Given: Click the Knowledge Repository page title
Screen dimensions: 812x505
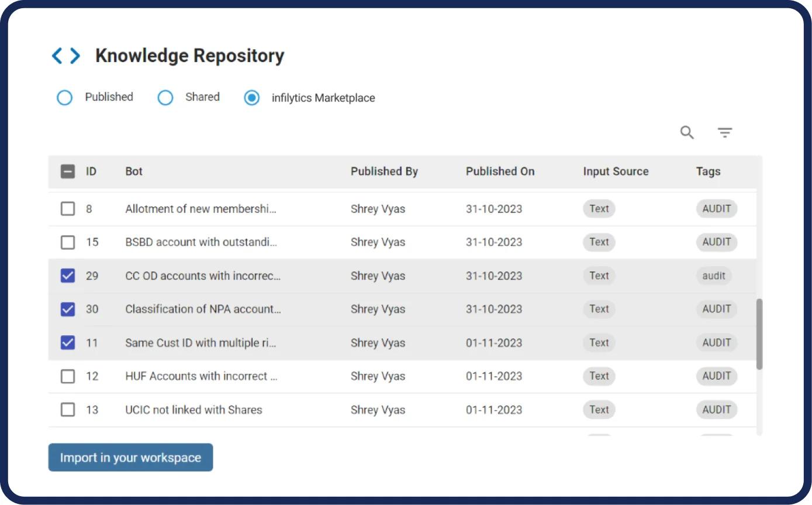Looking at the screenshot, I should 190,56.
